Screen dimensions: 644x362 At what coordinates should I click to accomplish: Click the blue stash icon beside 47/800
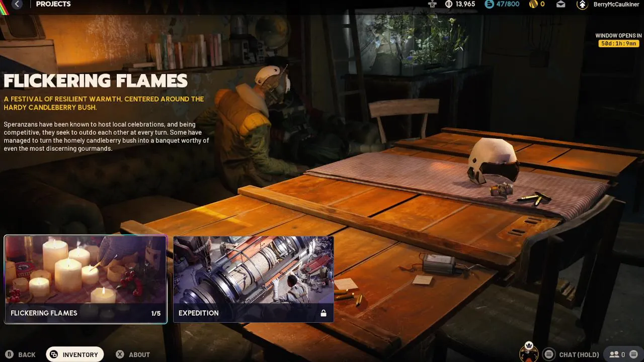coord(489,4)
